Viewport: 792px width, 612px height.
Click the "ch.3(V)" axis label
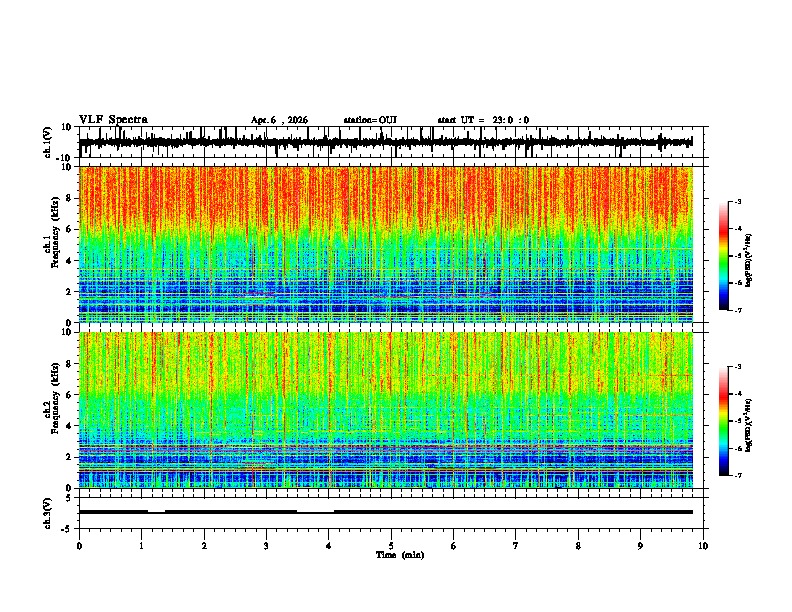click(x=48, y=514)
